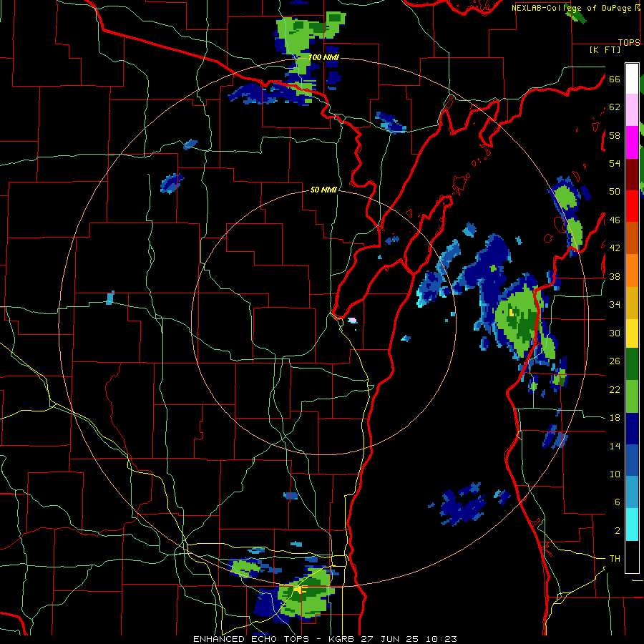Screen dimensions: 644x644
Task: Click the 2 legend value
Action: coord(618,531)
